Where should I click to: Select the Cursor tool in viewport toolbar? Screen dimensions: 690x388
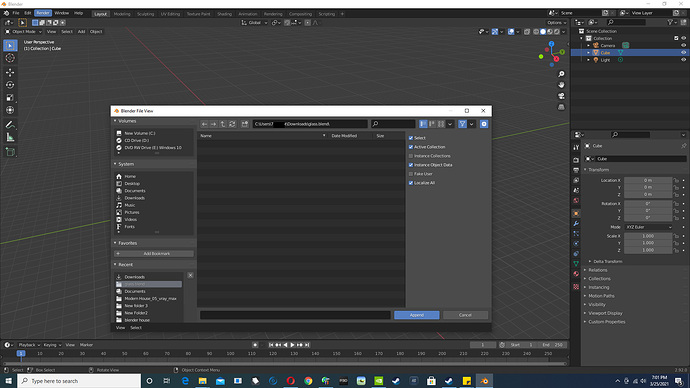[10, 58]
